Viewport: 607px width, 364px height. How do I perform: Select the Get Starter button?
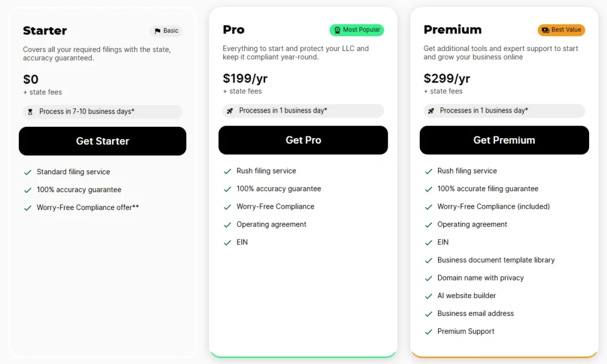point(103,141)
